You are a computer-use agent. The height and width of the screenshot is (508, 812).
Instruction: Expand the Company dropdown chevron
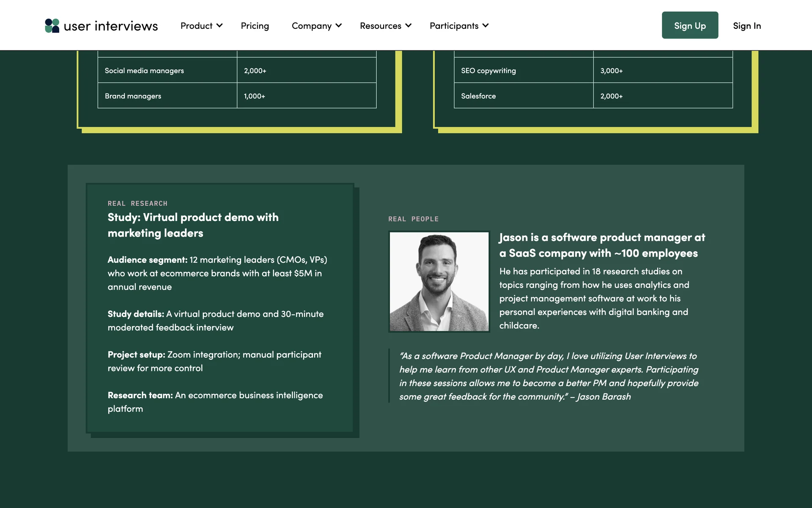[339, 26]
